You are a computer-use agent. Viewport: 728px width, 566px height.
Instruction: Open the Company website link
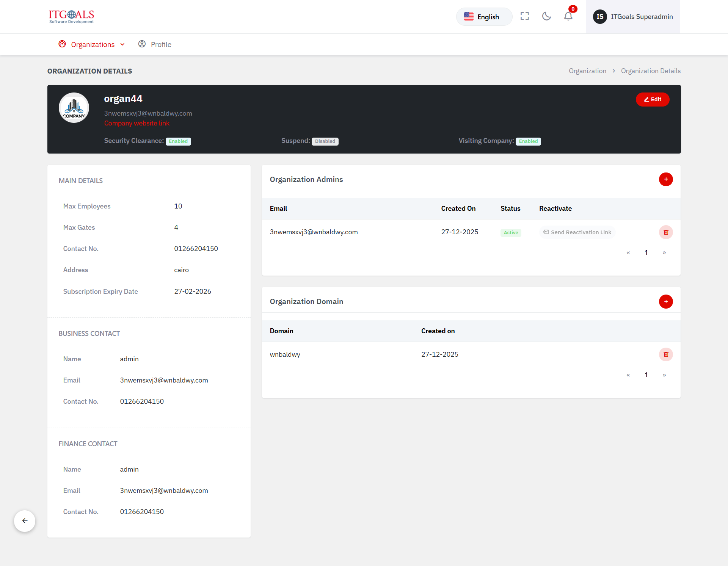pos(136,123)
